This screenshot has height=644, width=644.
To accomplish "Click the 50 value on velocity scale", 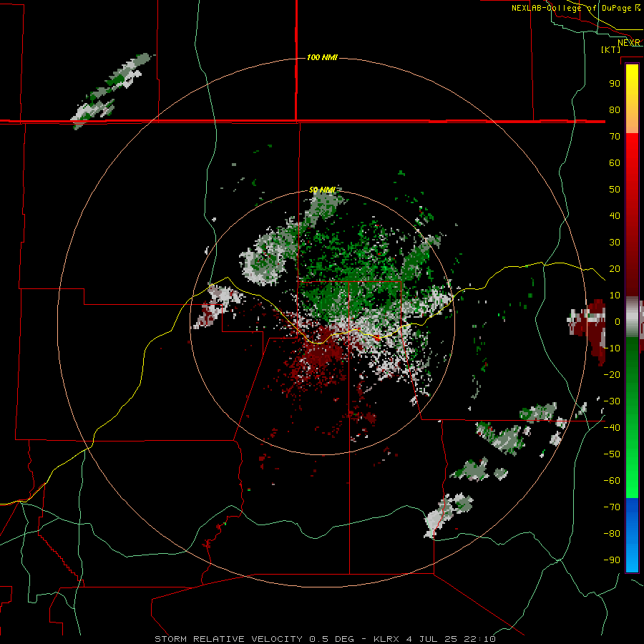I will pyautogui.click(x=615, y=190).
